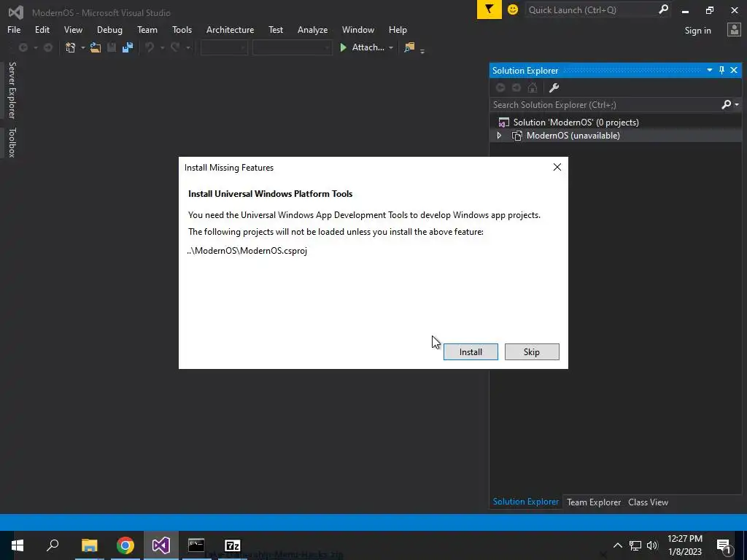Open Chrome from the taskbar
The height and width of the screenshot is (560, 747).
(125, 545)
